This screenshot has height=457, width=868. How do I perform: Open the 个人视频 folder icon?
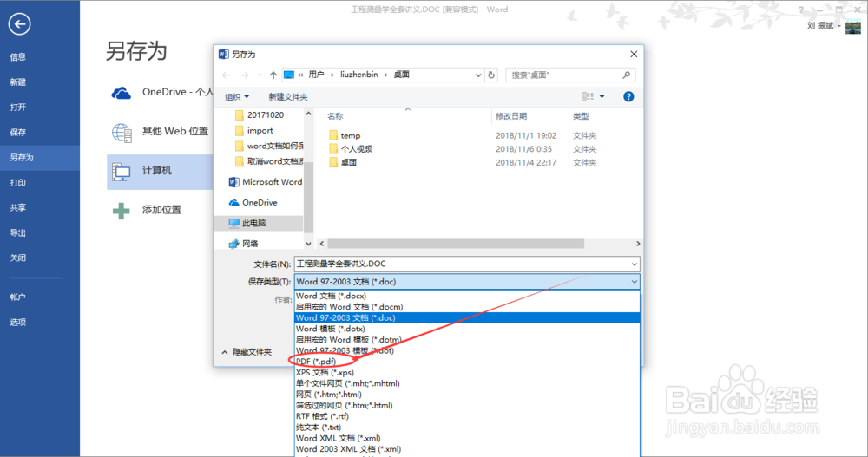pyautogui.click(x=333, y=149)
